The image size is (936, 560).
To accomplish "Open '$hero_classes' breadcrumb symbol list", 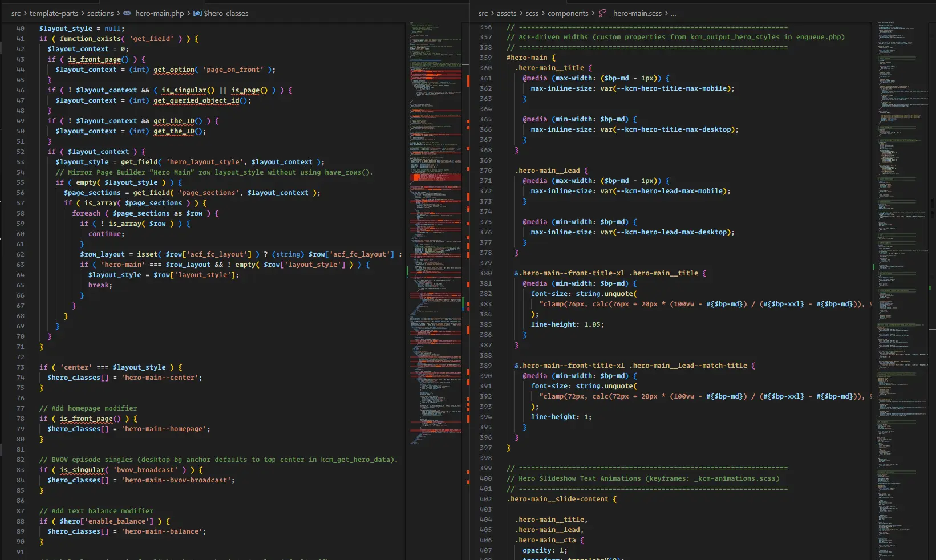I will 226,13.
